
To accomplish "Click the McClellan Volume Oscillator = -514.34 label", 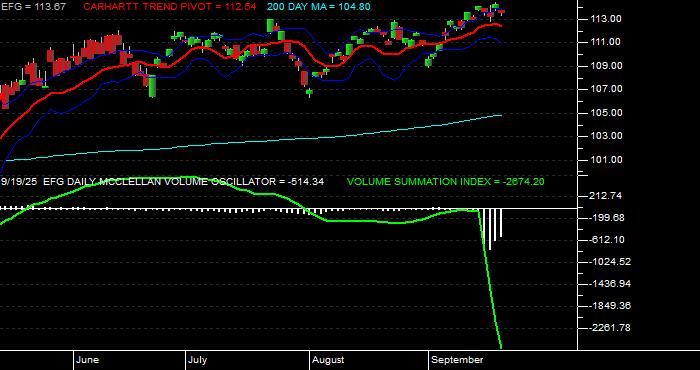I will (184, 182).
